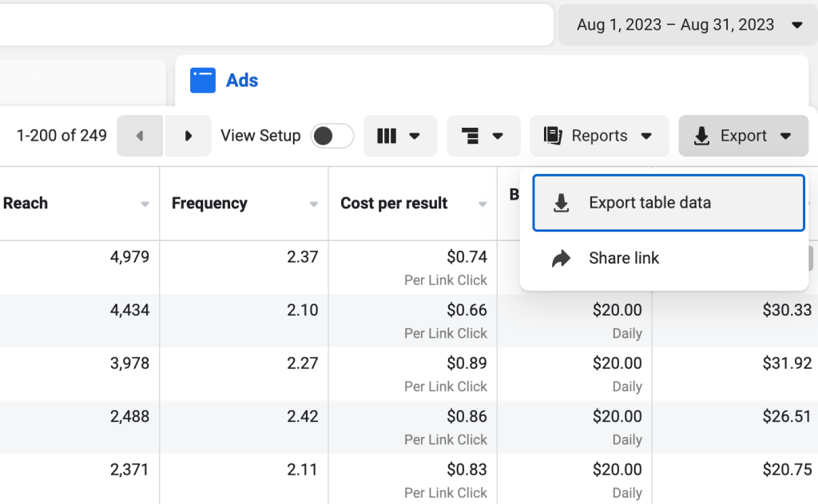
Task: Click the Ads tab icon
Action: coord(204,80)
